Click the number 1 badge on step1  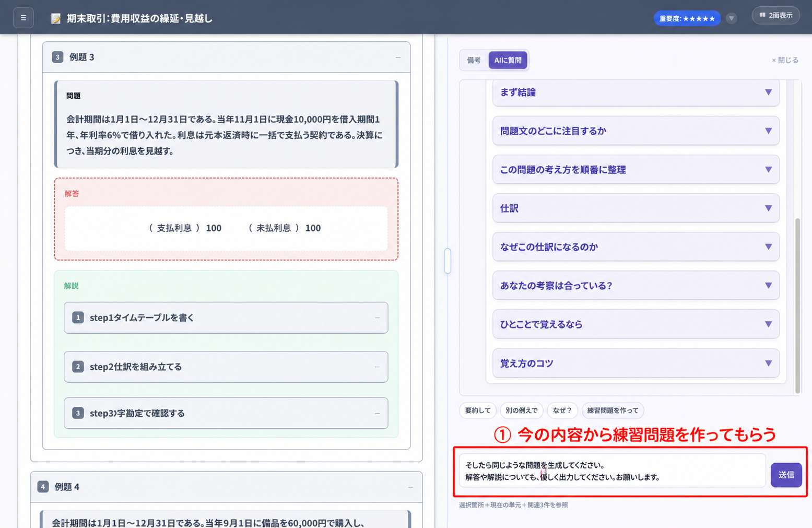[x=78, y=318]
